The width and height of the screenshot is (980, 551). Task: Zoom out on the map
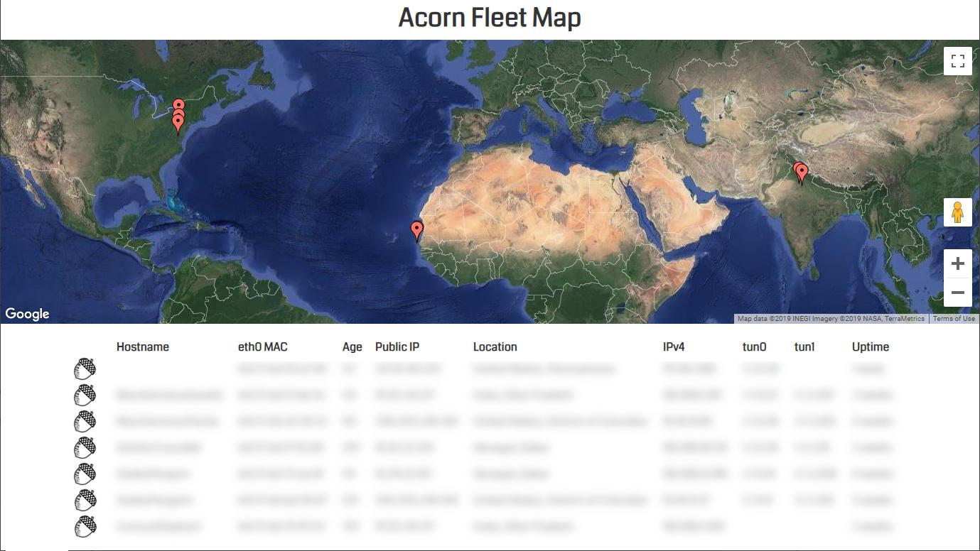coord(957,293)
